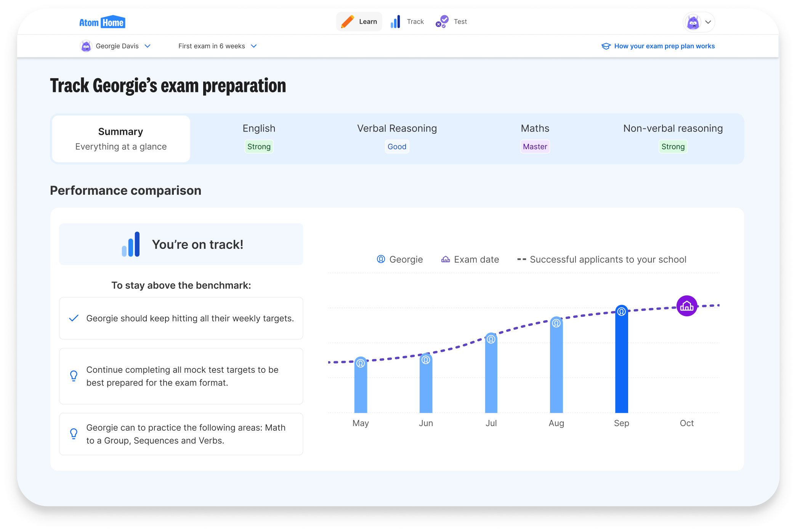Image resolution: width=797 pixels, height=532 pixels.
Task: Click the Test checkmark icon
Action: tap(442, 22)
